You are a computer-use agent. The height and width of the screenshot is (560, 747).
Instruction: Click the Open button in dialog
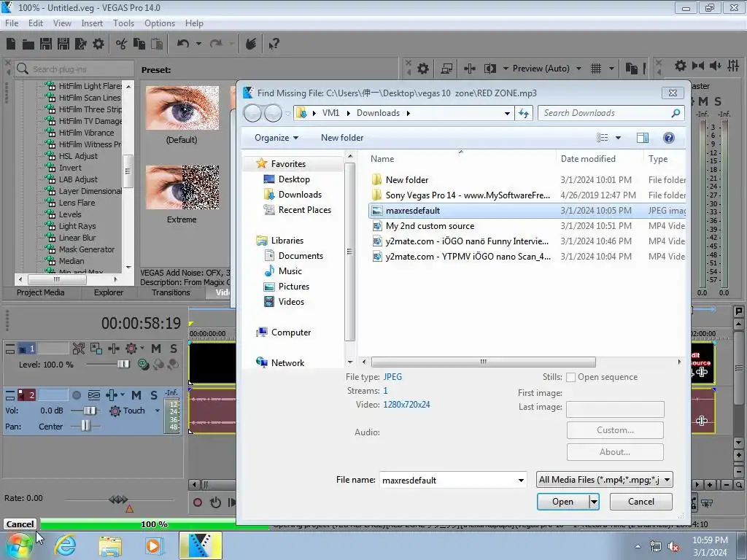(x=562, y=502)
